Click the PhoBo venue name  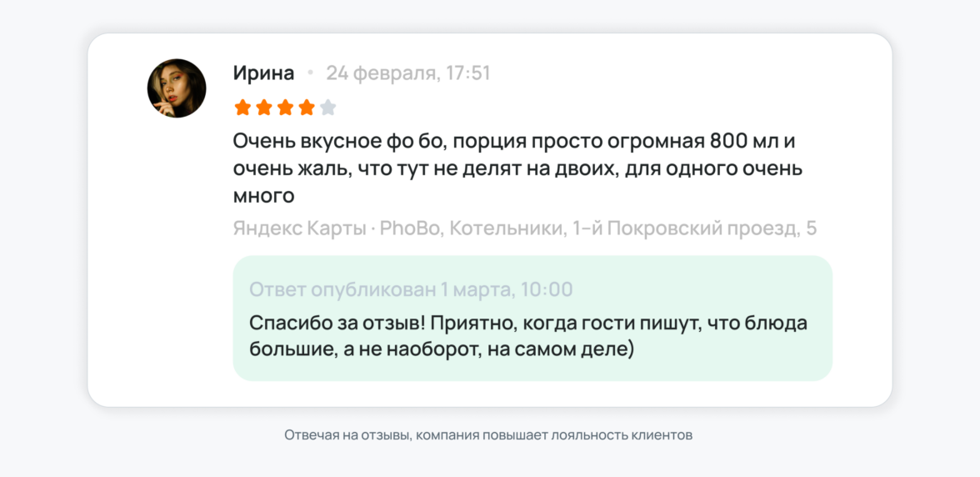[x=410, y=228]
